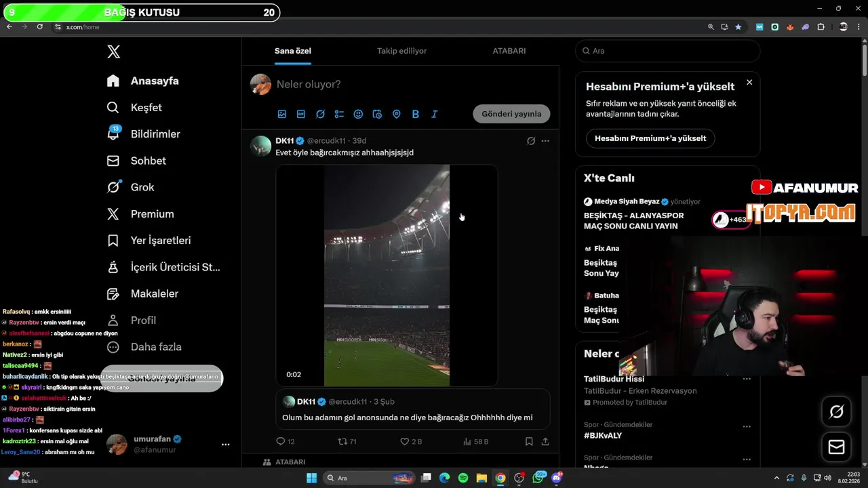
Task: Add a poll to the post
Action: point(339,114)
